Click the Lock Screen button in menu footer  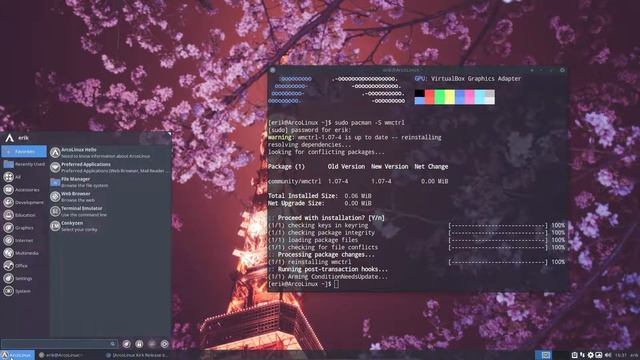coord(139,344)
